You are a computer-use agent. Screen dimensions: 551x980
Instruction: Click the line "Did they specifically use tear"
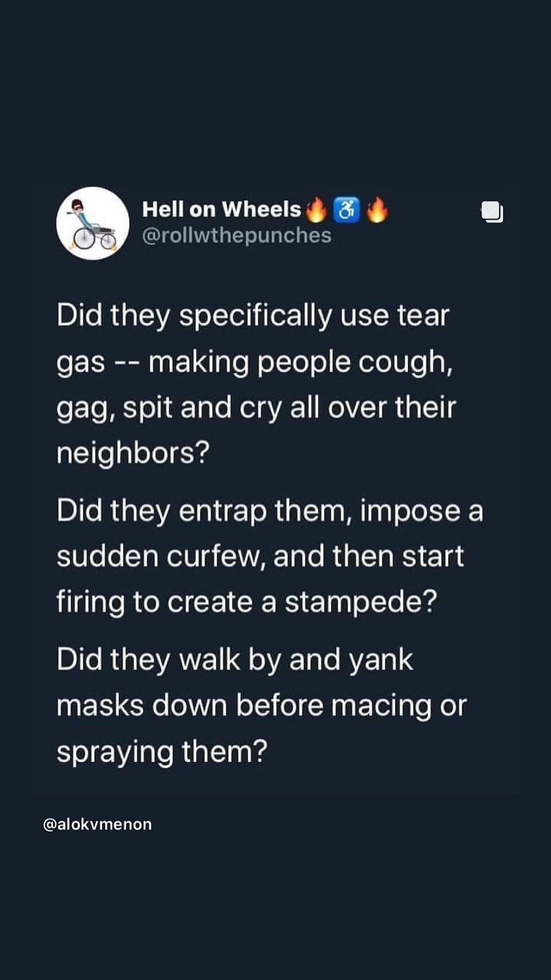[x=253, y=315]
